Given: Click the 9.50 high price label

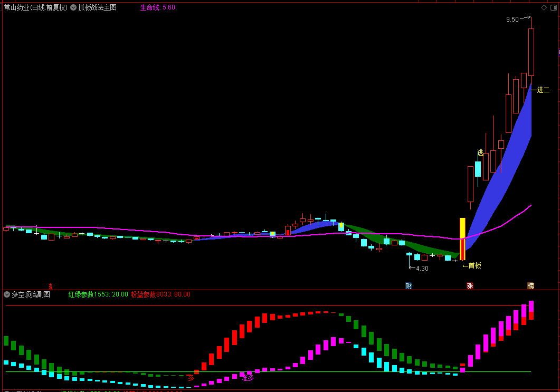Looking at the screenshot, I should point(512,20).
